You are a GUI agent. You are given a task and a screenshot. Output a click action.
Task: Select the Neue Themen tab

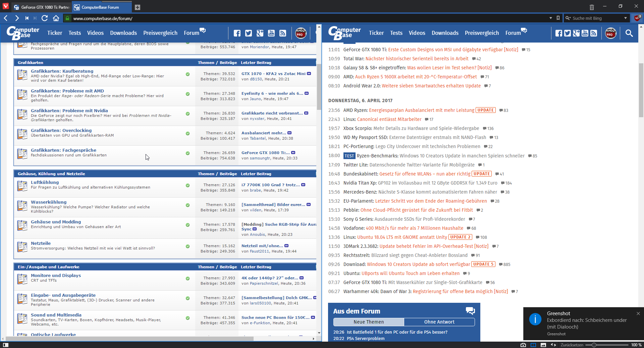[x=369, y=322]
